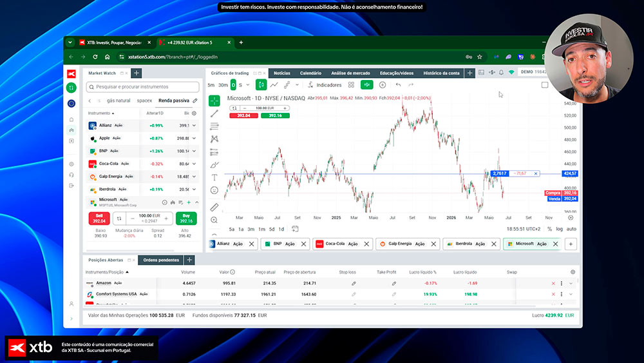
Task: Select the 1a chart range
Action: pyautogui.click(x=241, y=229)
